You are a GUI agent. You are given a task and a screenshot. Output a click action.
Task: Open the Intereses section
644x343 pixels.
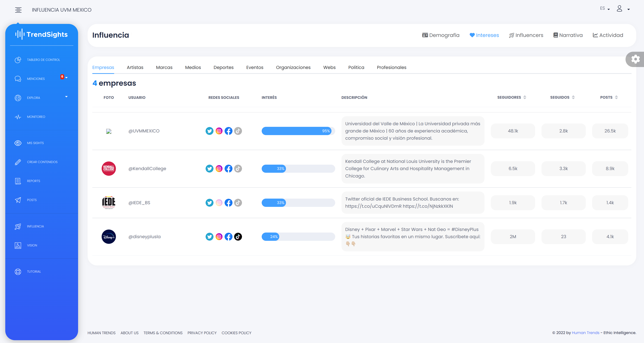click(x=484, y=35)
